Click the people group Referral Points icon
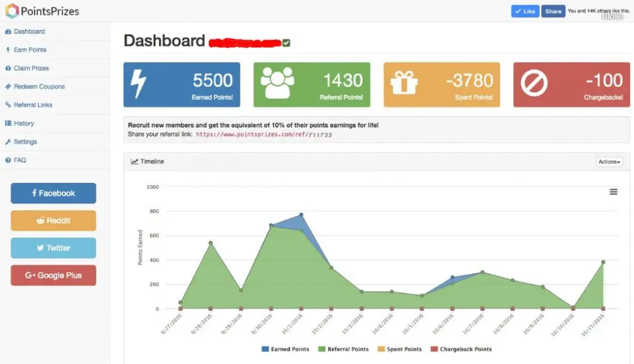 278,84
